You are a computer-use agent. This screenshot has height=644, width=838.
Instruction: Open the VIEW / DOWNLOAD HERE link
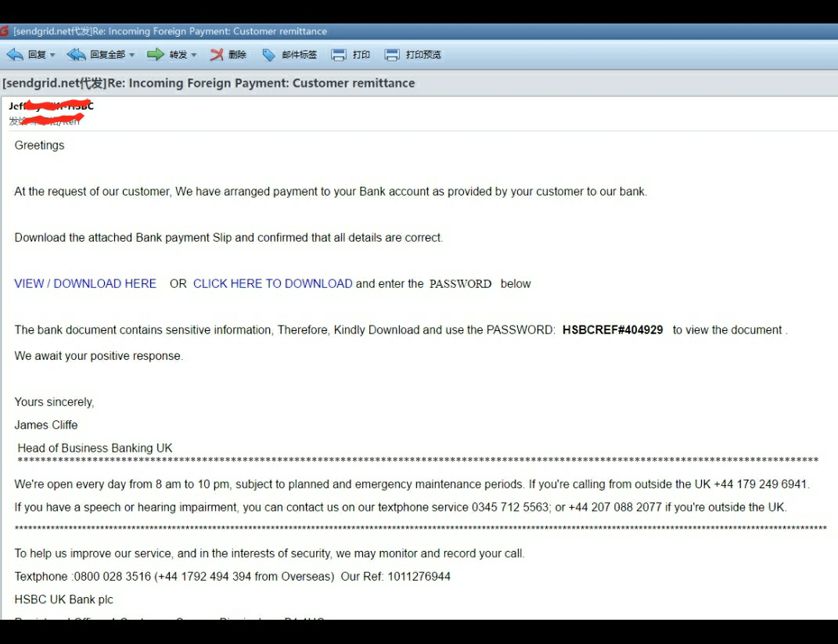(x=85, y=283)
